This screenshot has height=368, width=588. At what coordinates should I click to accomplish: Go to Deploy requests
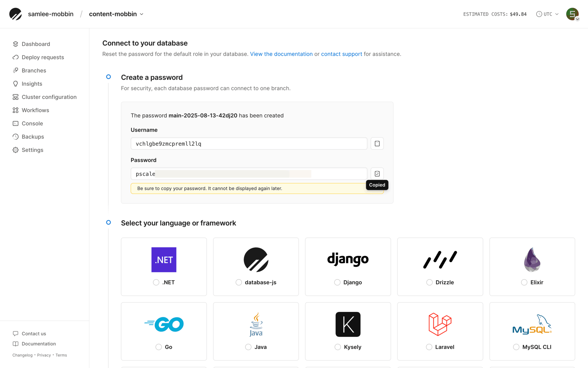(43, 57)
